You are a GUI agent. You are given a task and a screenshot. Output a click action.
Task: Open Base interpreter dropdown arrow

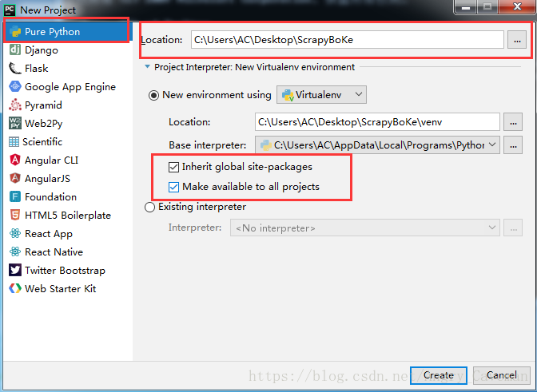[492, 145]
